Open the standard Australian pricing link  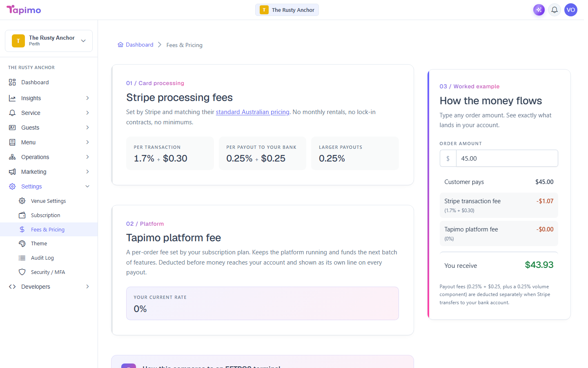(x=252, y=112)
